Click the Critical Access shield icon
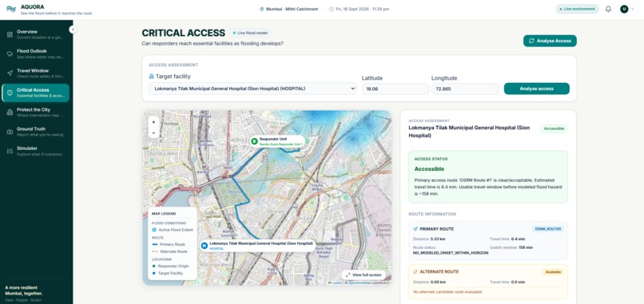Viewport: 644px width, 304px height. click(x=10, y=93)
